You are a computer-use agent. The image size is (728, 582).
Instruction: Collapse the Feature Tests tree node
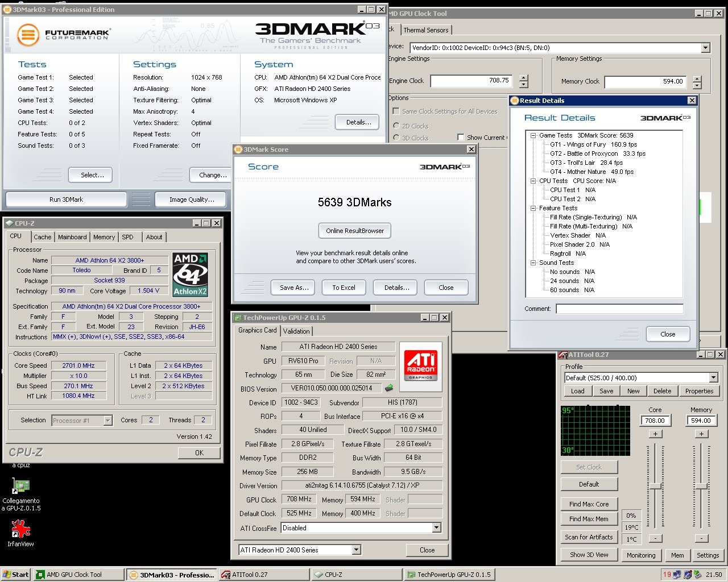point(533,208)
